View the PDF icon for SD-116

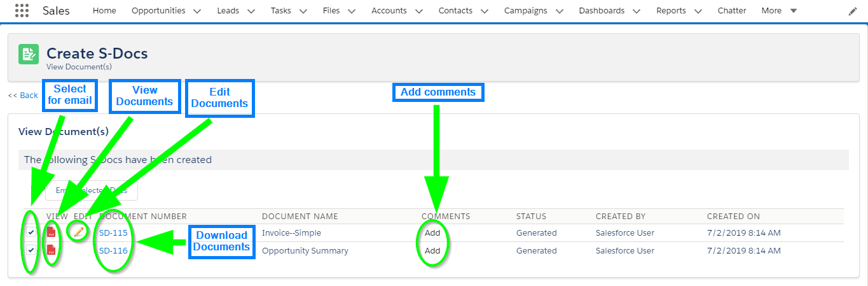pos(52,250)
